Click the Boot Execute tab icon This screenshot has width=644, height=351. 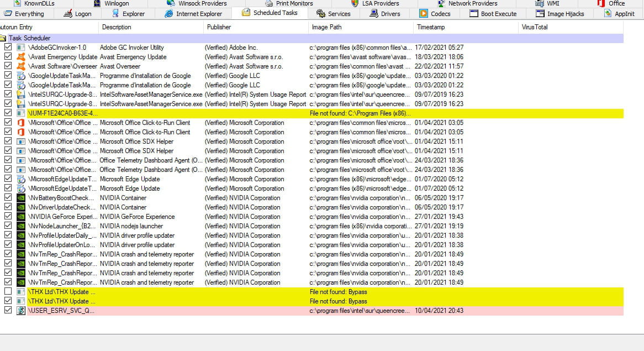point(473,14)
